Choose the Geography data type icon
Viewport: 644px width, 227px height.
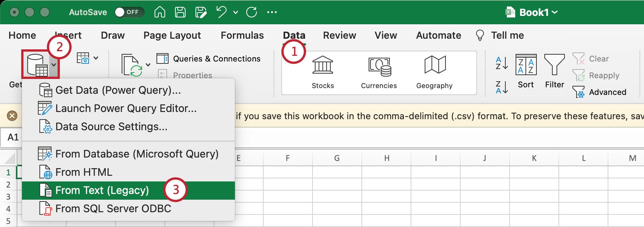coord(435,65)
